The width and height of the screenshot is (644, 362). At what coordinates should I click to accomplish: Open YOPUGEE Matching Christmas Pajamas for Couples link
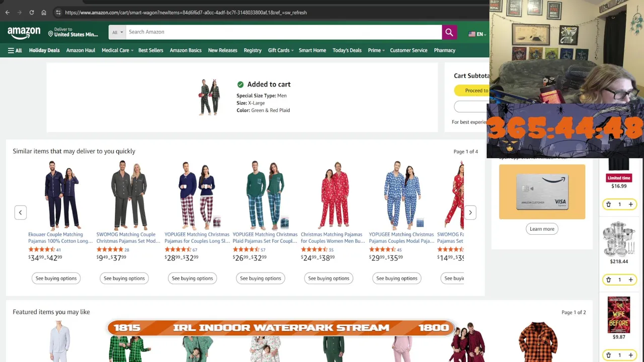(x=197, y=237)
